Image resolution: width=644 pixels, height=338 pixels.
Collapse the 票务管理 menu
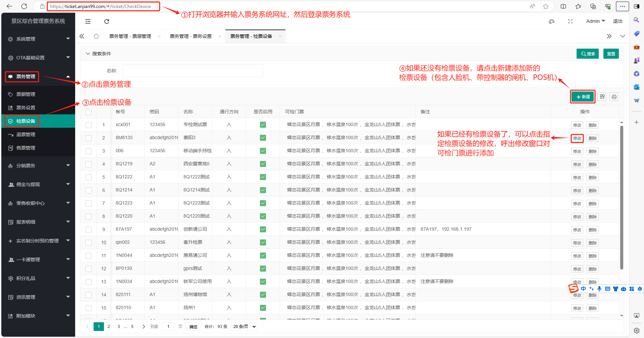coord(38,76)
